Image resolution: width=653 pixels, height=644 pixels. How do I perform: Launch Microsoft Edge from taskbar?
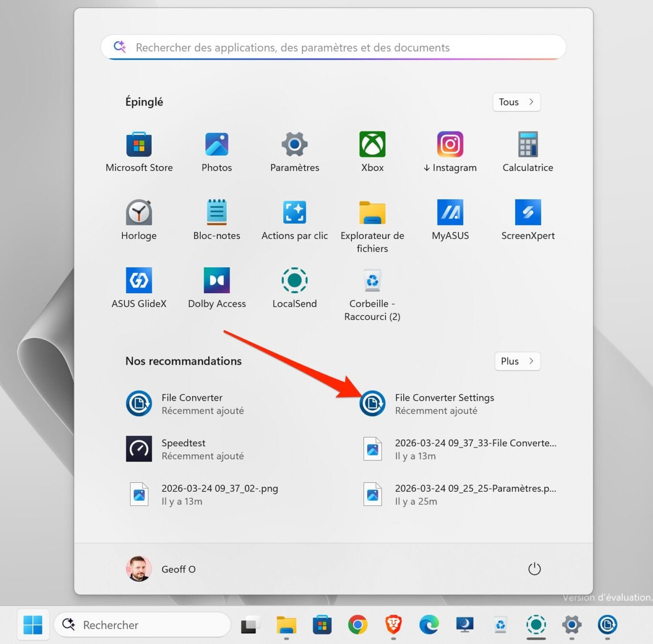[429, 625]
